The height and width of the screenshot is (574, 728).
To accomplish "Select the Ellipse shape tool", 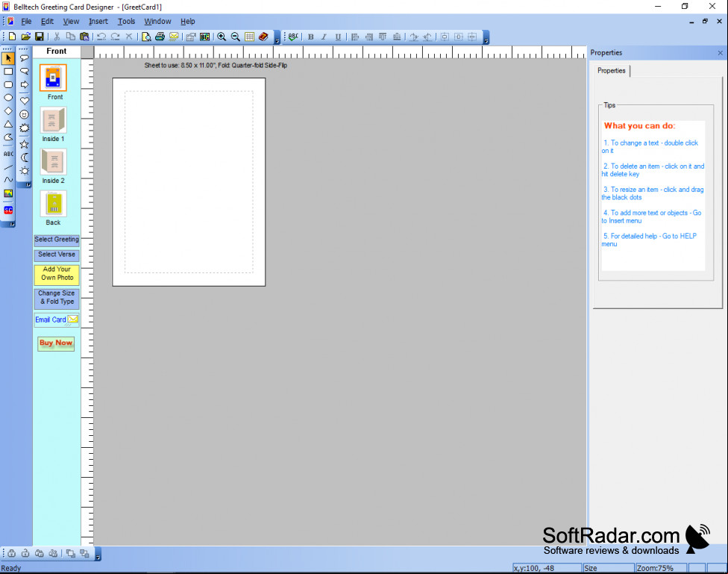I will tap(8, 98).
